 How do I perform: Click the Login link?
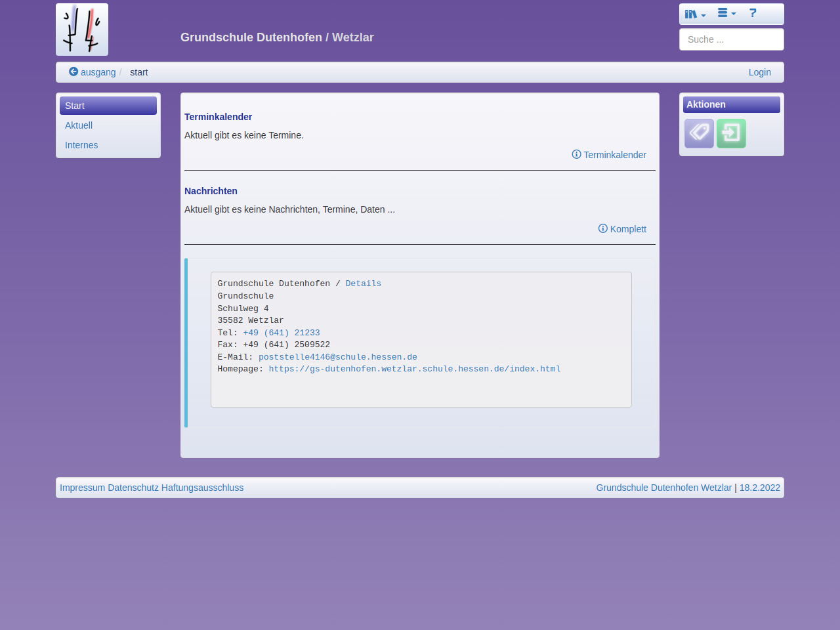(759, 72)
